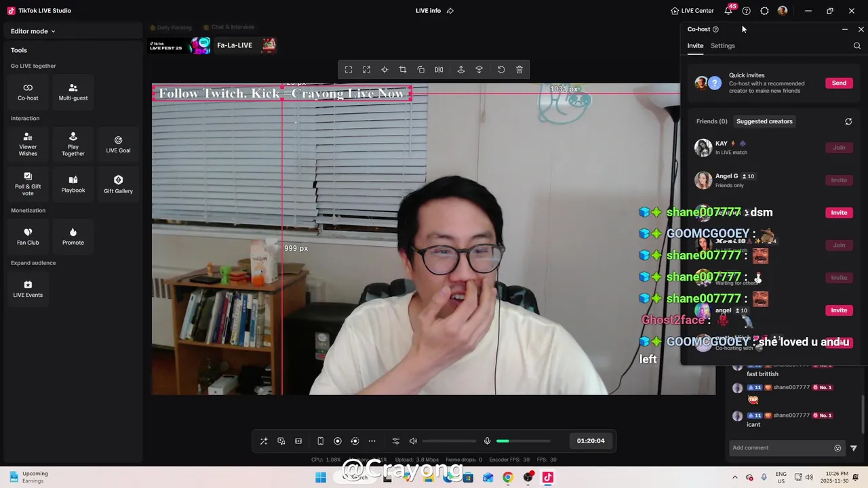Open the Fan Club tool
868x488 pixels.
[x=28, y=237]
